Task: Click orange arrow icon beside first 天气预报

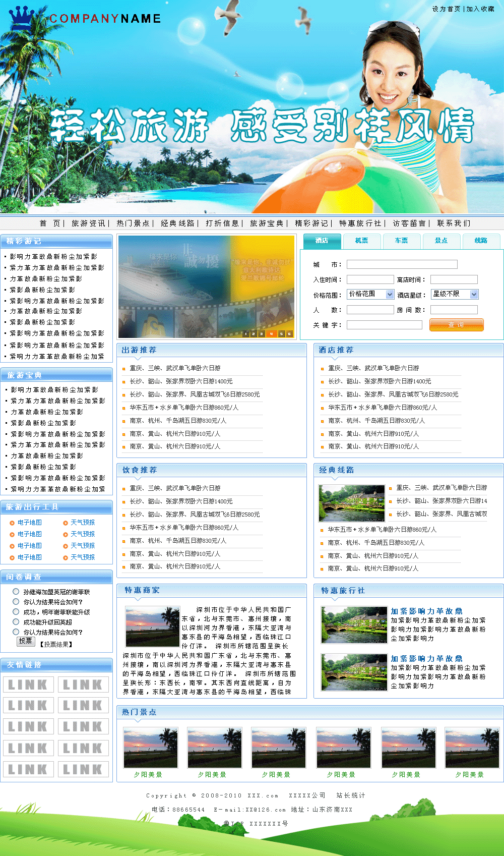Action: [66, 523]
